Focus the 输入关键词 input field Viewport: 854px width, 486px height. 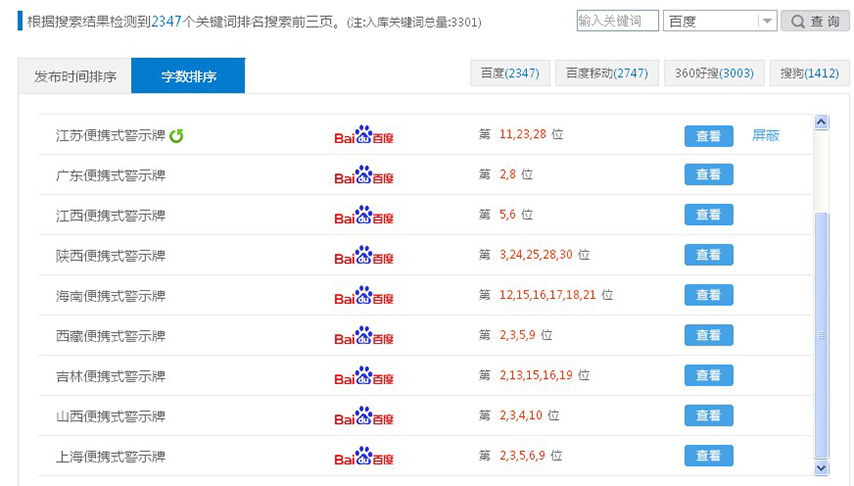618,21
